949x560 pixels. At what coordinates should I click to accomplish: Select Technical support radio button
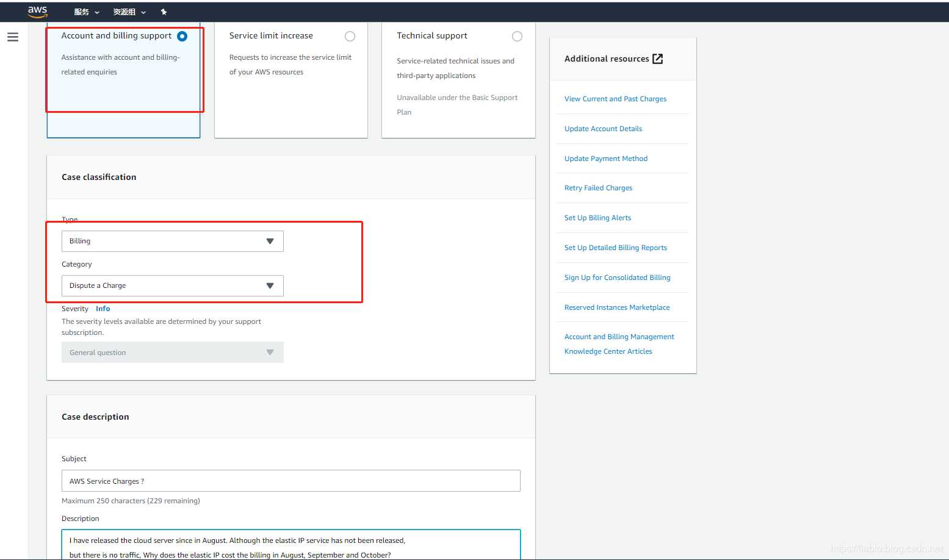point(517,37)
